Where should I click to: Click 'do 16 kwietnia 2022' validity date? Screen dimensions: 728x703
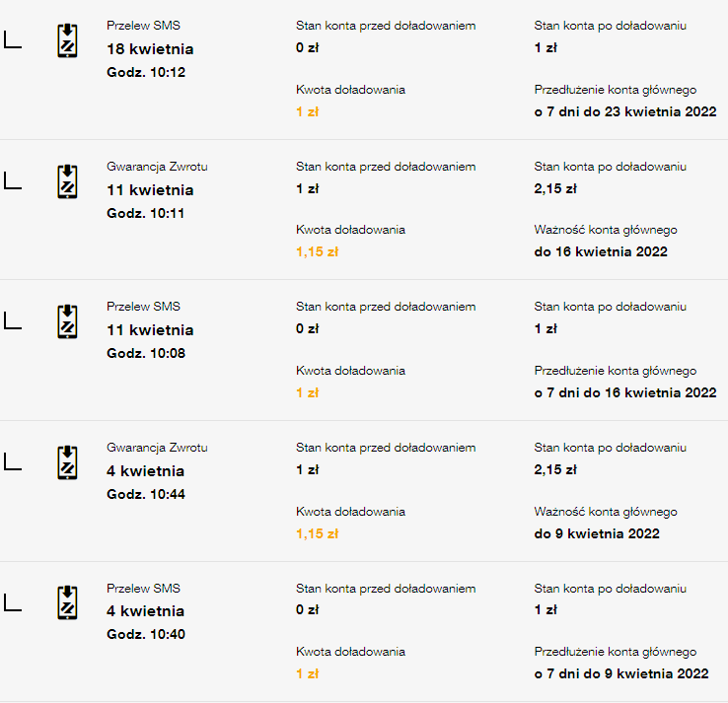[600, 251]
